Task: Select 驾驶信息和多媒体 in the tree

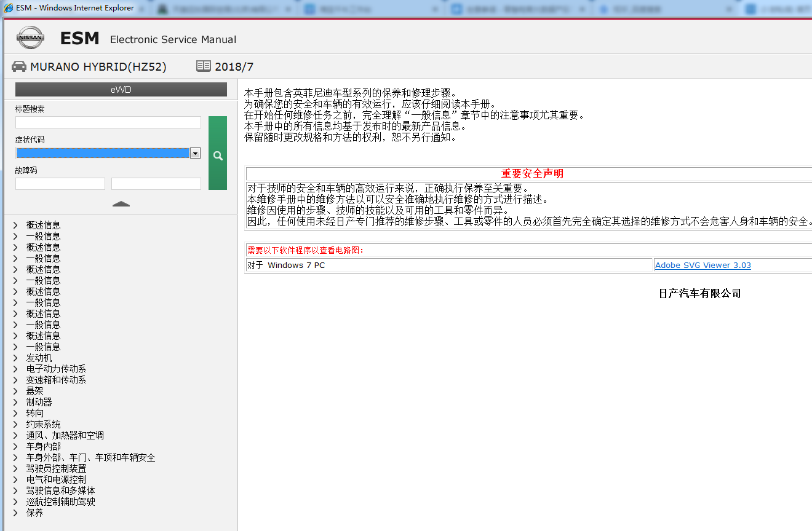Action: (x=61, y=490)
